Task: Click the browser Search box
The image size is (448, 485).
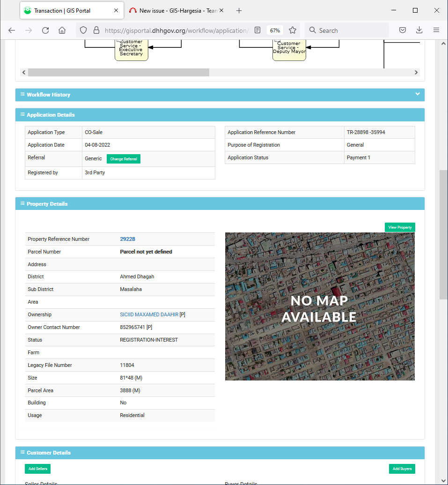Action: (347, 30)
